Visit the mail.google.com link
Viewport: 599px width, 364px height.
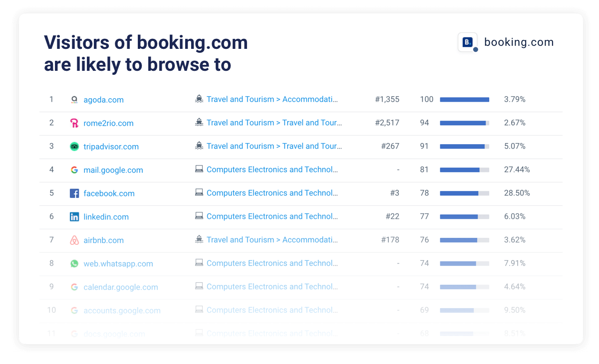113,170
